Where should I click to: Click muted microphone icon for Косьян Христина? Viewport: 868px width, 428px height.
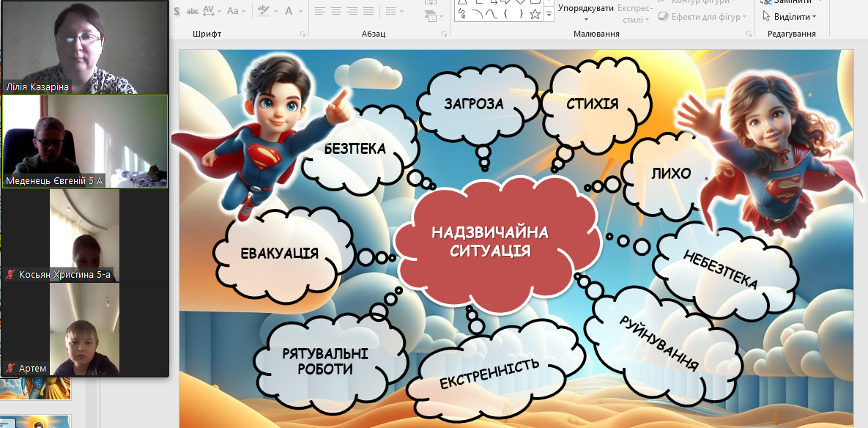pos(10,275)
